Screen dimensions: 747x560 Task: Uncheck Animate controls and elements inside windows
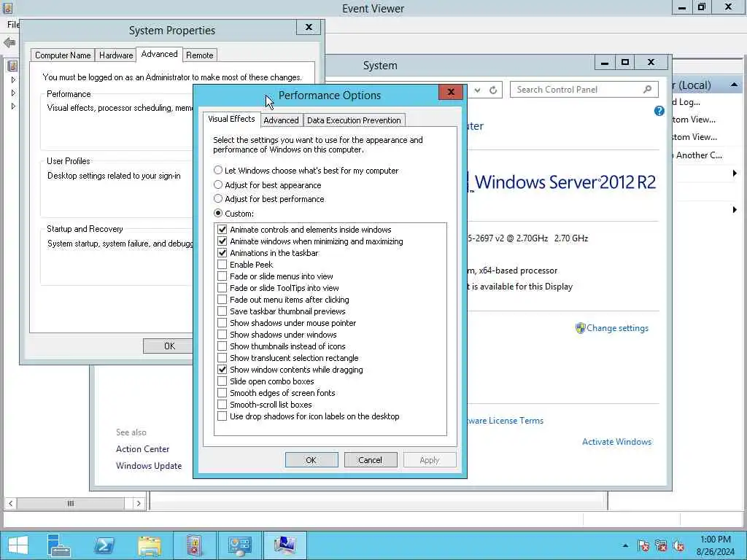click(x=222, y=230)
